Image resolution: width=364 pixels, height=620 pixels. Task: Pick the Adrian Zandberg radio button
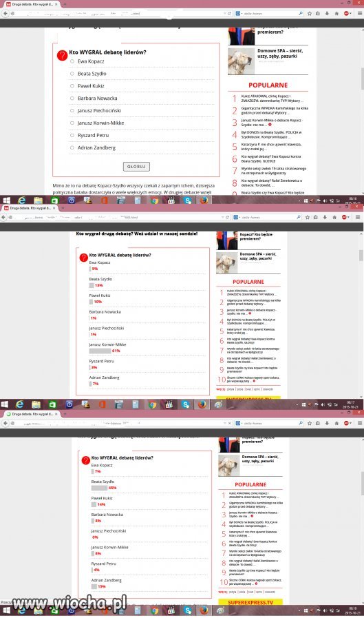tap(72, 147)
